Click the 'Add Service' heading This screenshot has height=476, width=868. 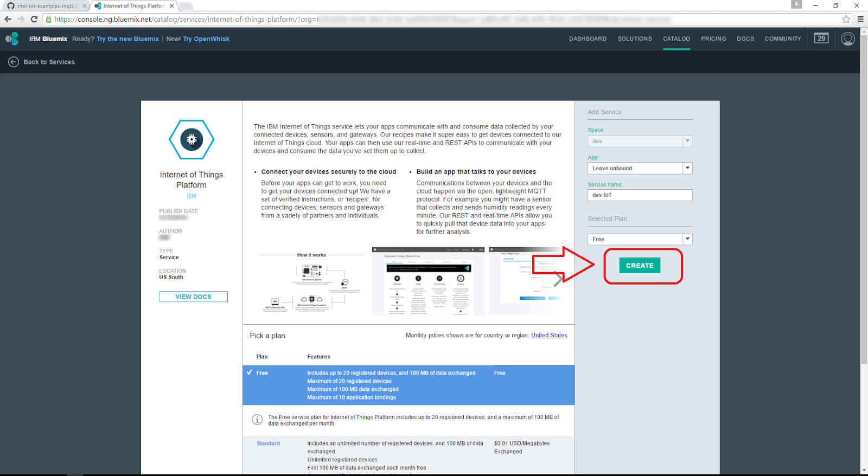coord(605,112)
